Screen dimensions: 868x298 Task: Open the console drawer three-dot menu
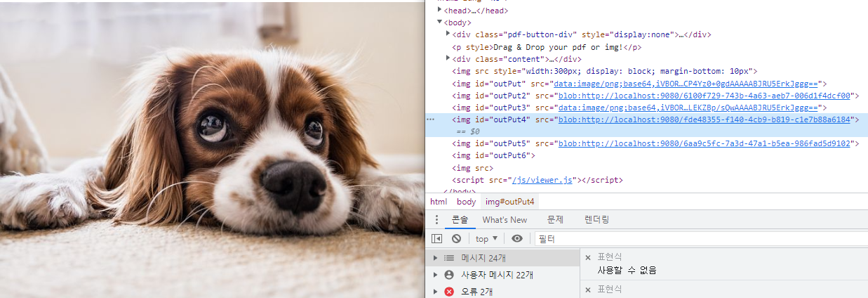436,220
